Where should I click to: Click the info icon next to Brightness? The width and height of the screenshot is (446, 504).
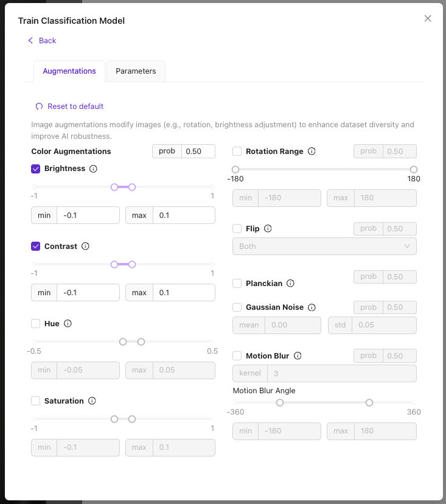tap(92, 169)
